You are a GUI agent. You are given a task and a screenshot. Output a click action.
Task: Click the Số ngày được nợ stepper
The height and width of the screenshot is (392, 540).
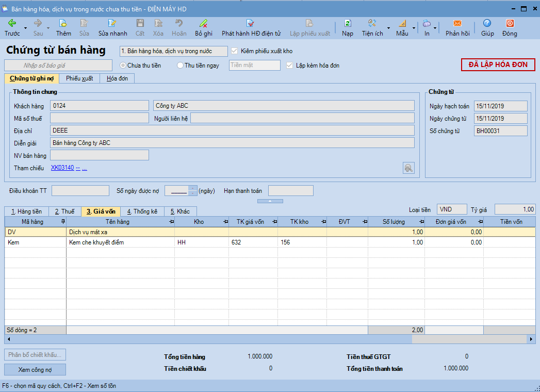click(193, 190)
